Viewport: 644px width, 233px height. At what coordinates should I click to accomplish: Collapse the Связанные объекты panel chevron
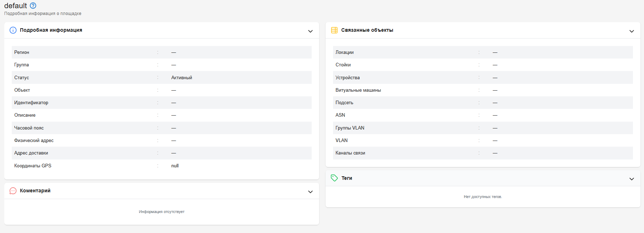632,31
